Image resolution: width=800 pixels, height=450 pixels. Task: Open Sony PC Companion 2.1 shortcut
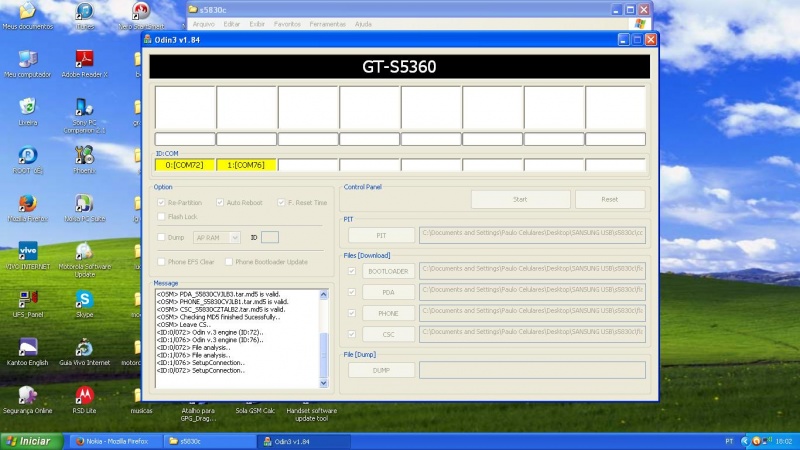pyautogui.click(x=84, y=116)
